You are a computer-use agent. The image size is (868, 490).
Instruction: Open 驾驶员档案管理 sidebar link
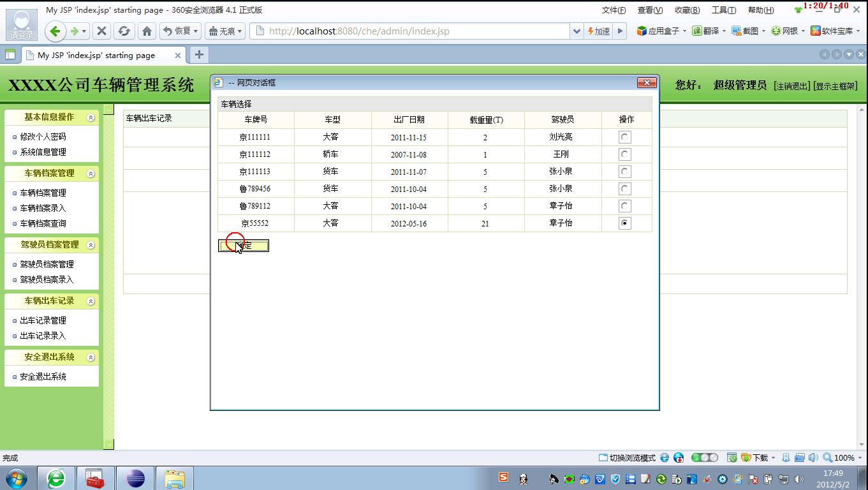(47, 264)
